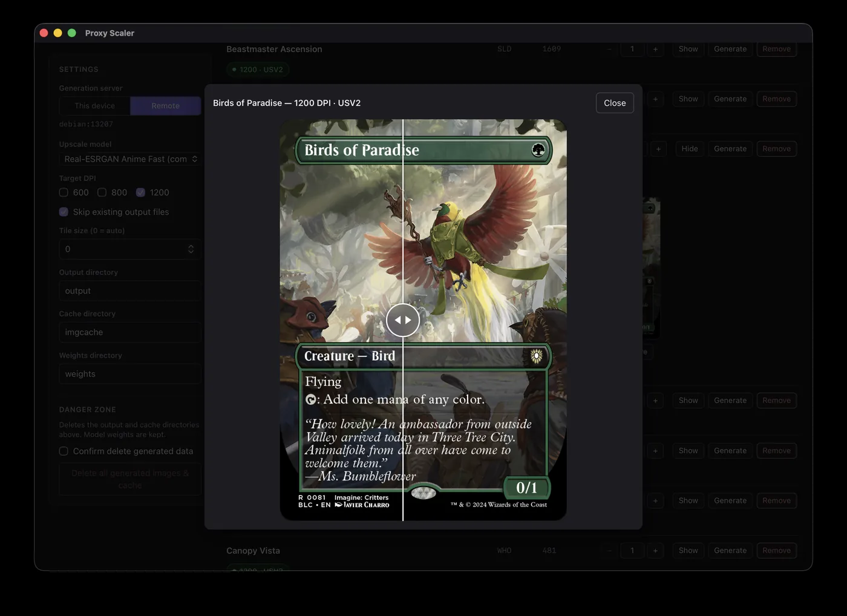
Task: Click the dialog title Birds of Paradise — 1200 DPI · USV2
Action: click(287, 103)
